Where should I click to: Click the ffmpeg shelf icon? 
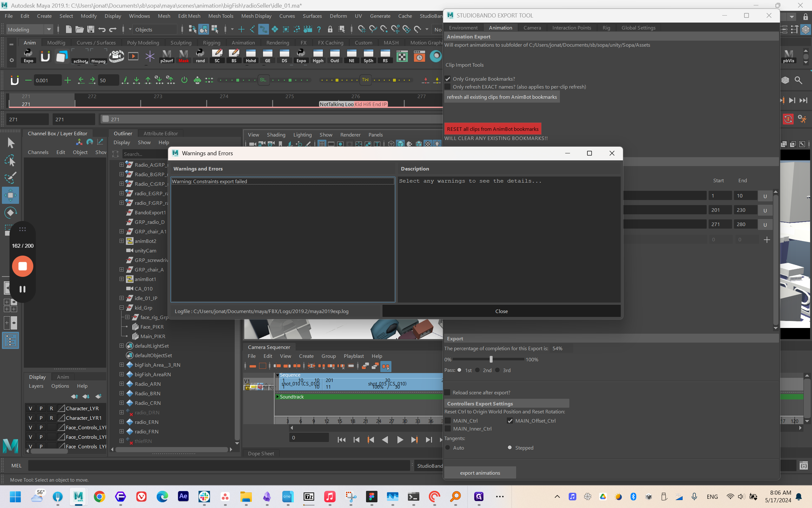(98, 56)
